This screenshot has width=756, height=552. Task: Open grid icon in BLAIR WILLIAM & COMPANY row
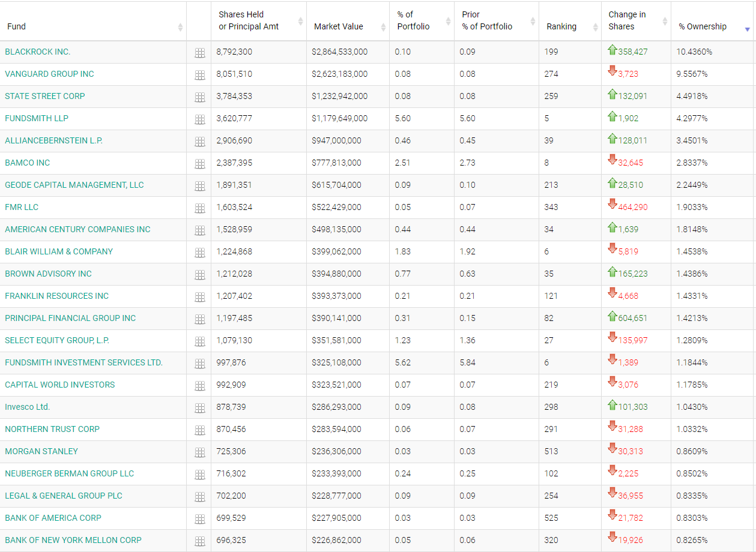point(200,253)
